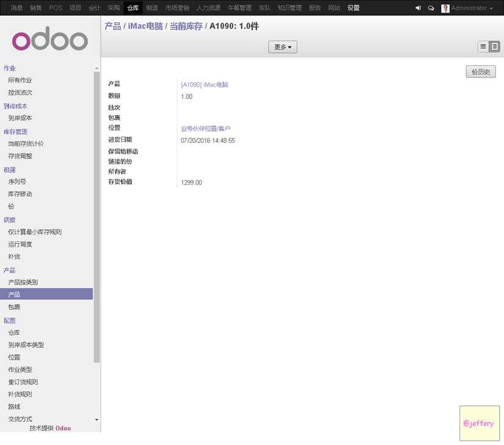Click the 07/20/2016 14:48:55 date value

208,140
